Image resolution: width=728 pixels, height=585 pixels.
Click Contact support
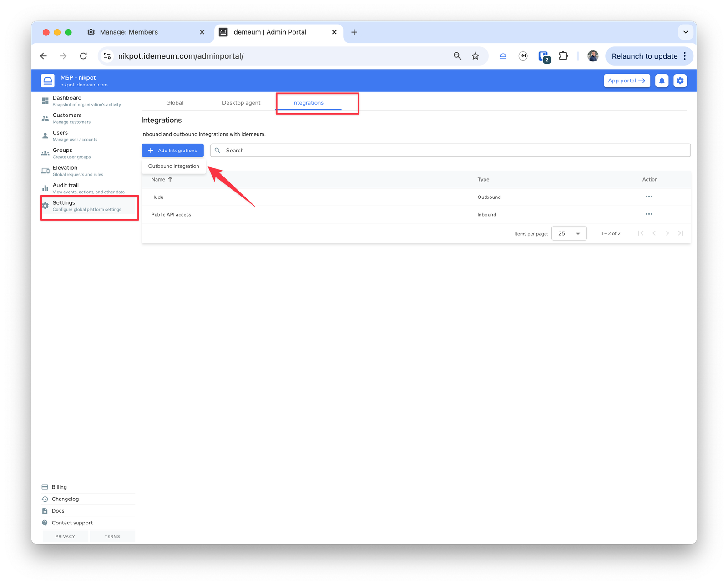click(x=72, y=523)
